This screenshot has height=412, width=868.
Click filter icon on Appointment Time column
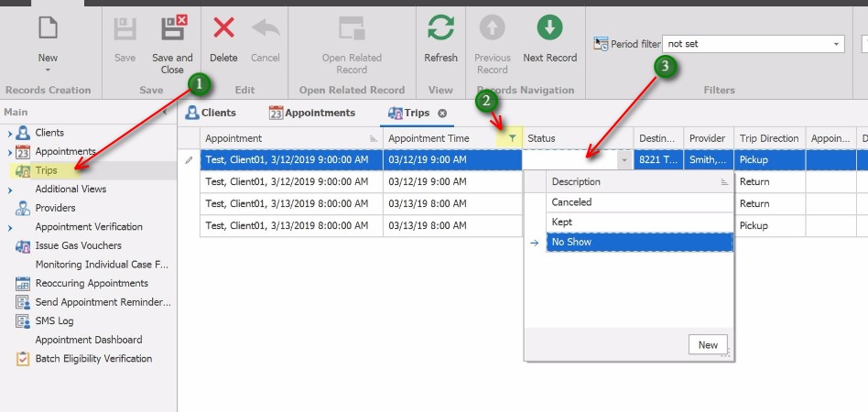[512, 138]
